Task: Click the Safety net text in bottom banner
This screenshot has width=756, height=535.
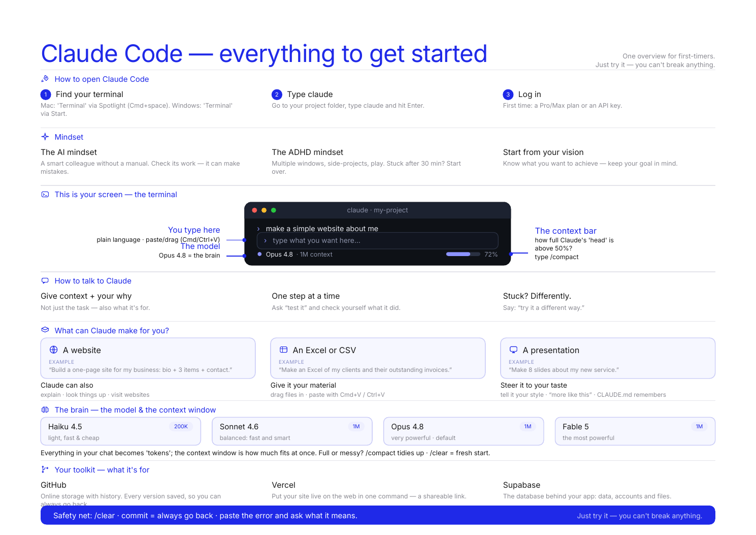Action: 205,516
